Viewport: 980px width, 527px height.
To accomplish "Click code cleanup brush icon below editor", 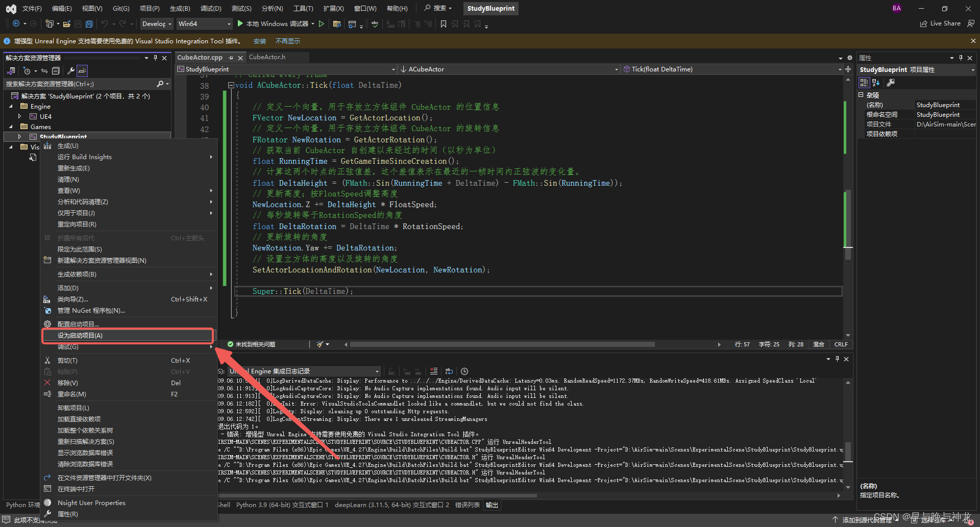I will [x=320, y=344].
